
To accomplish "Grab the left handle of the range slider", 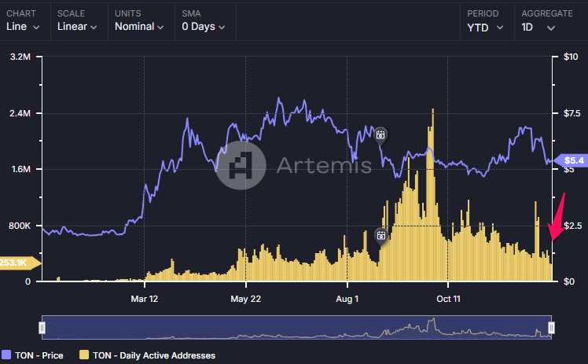I will (x=42, y=328).
